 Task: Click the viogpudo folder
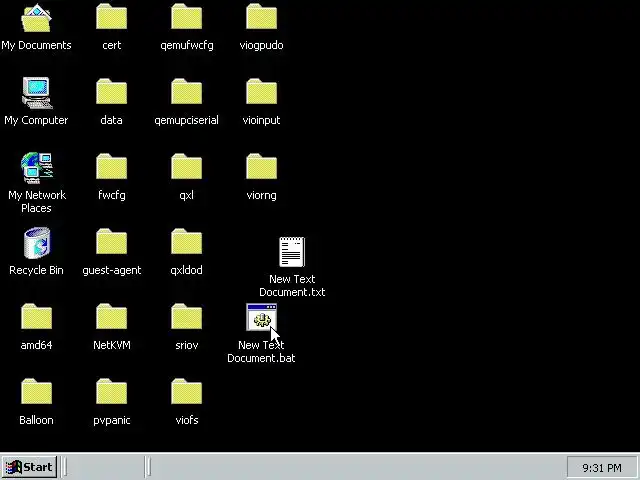coord(262,17)
